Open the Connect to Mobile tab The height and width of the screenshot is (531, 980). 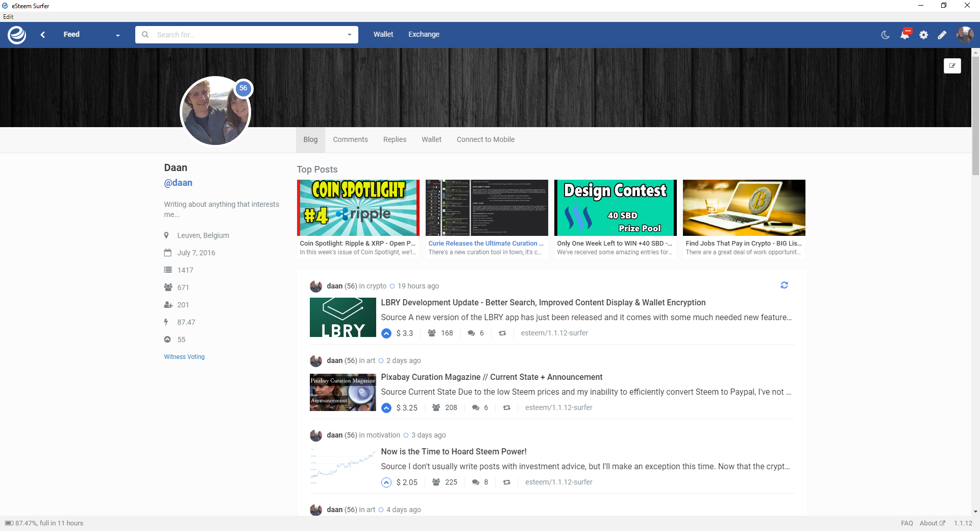(x=485, y=139)
